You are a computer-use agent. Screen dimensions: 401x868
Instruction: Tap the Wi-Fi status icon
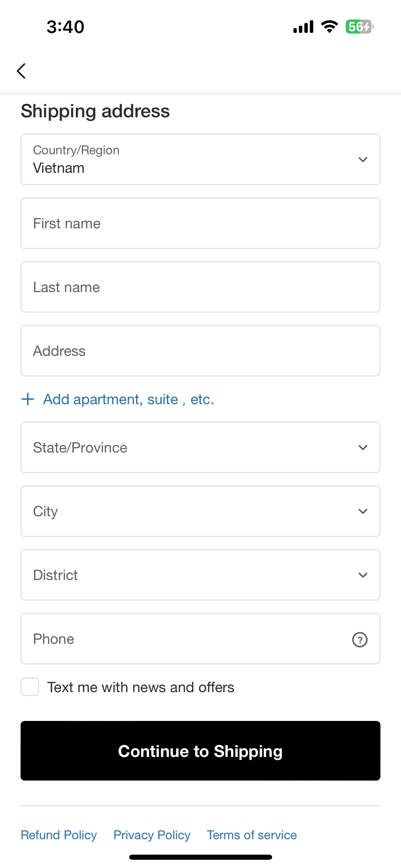point(329,27)
